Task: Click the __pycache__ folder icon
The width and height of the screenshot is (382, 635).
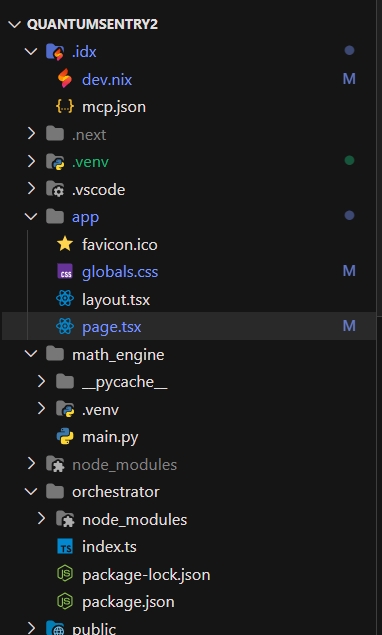Action: click(x=65, y=381)
